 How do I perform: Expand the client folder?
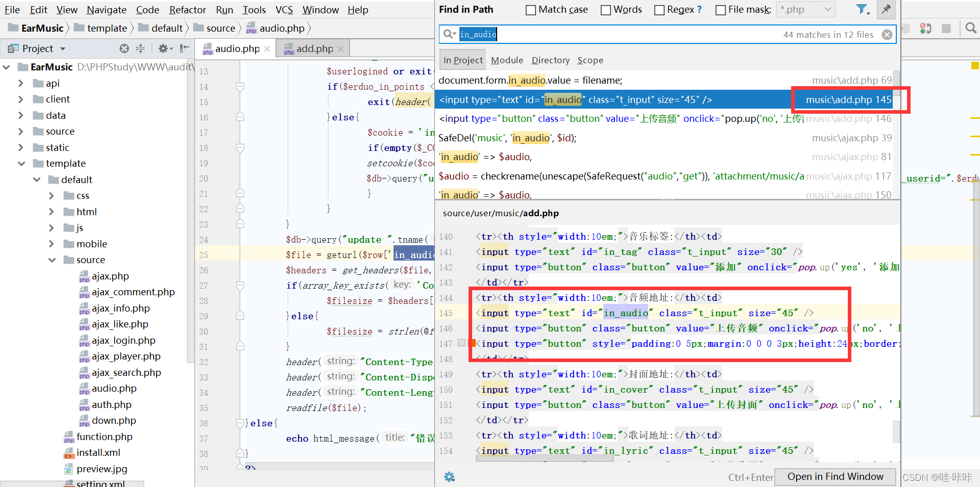click(21, 99)
